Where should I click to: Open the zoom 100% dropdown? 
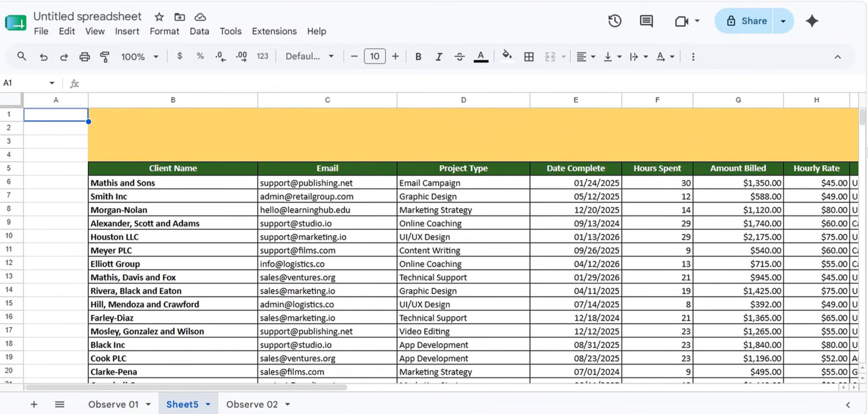tap(140, 57)
